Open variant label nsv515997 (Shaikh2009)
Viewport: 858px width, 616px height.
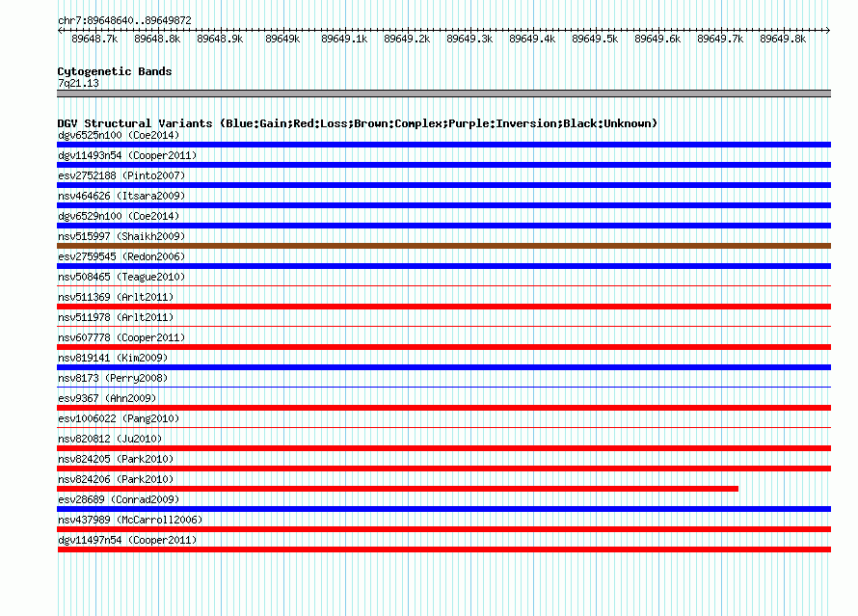(x=121, y=236)
